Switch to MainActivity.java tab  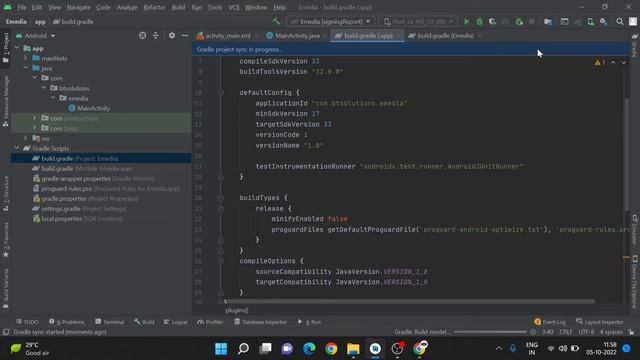tap(297, 36)
